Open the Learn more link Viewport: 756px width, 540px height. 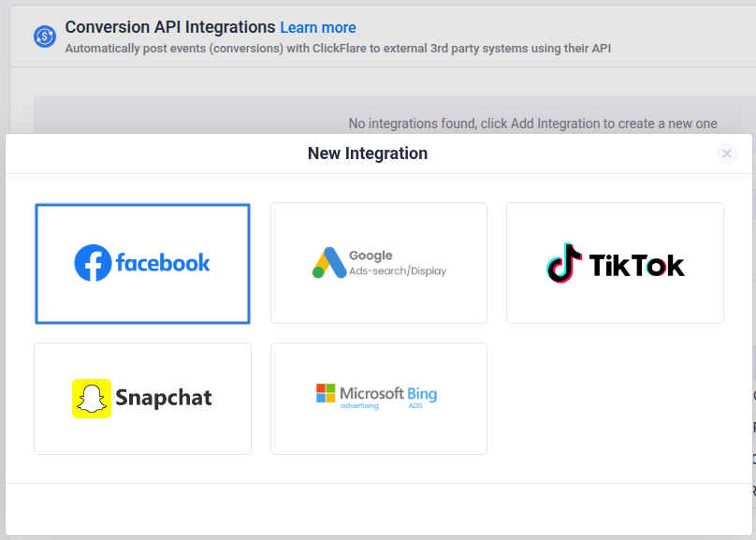point(318,27)
